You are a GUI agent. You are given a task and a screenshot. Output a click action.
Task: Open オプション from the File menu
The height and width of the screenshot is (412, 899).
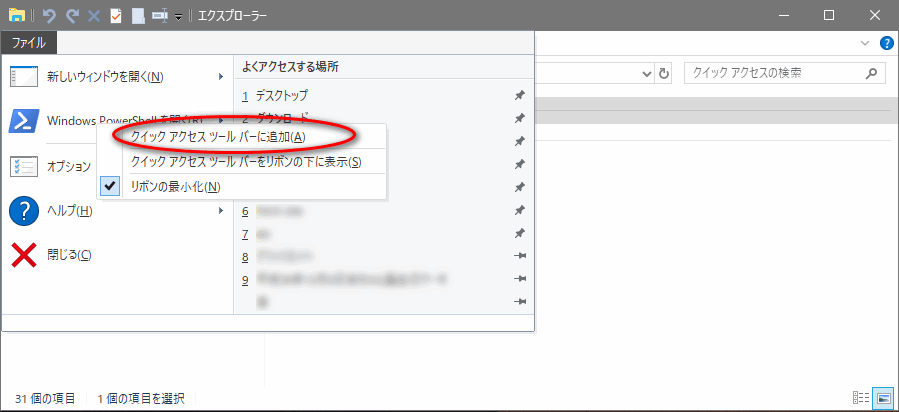pyautogui.click(x=68, y=167)
